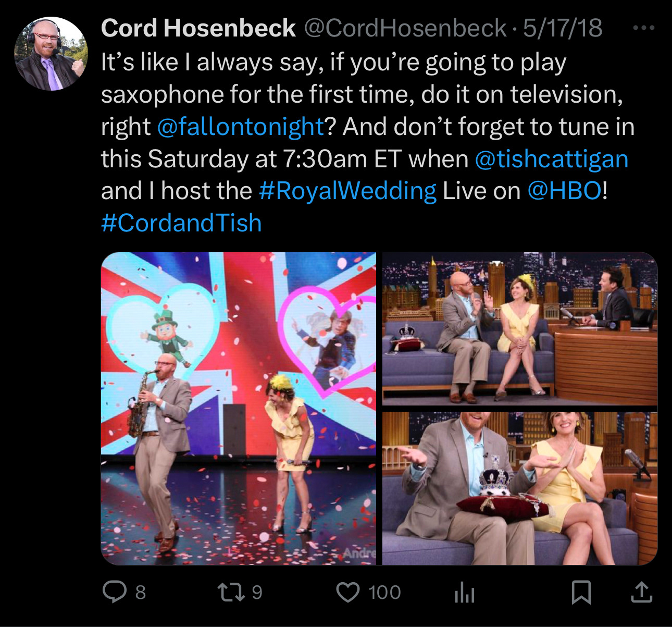The height and width of the screenshot is (627, 672).
Task: Open the saxophone stage photo
Action: 239,408
